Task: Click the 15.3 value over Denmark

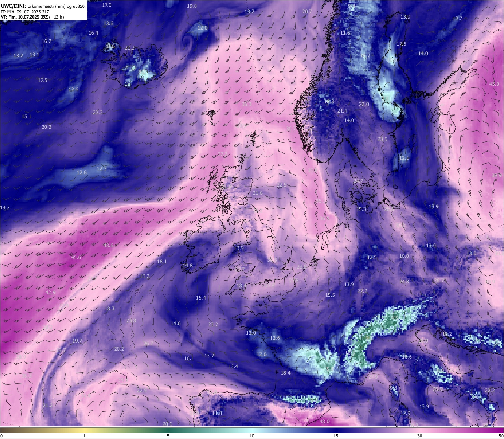Action: 361,209
